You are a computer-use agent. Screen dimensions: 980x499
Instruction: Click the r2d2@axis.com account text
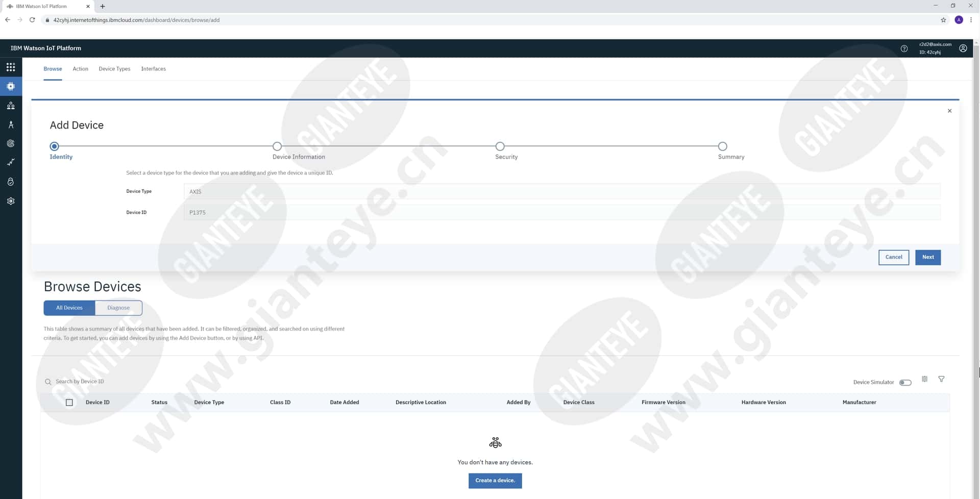(x=935, y=44)
